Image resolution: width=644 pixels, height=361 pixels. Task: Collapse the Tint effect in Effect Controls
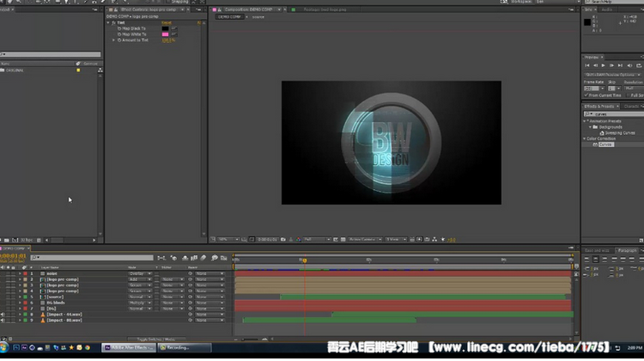click(109, 23)
